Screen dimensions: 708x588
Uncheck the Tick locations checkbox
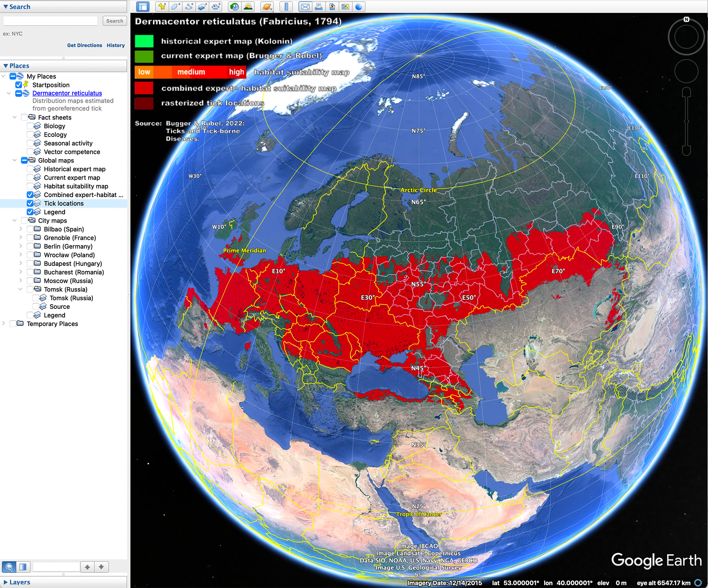pyautogui.click(x=30, y=203)
